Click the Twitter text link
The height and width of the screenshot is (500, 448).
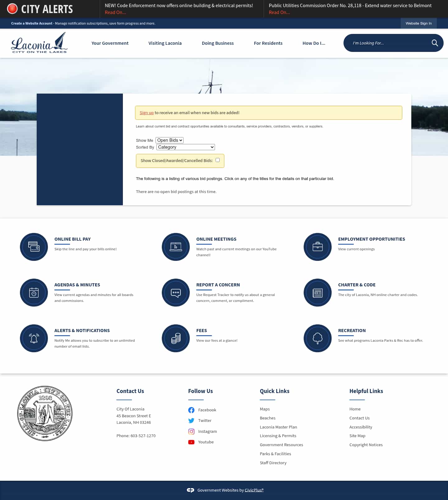[205, 421]
